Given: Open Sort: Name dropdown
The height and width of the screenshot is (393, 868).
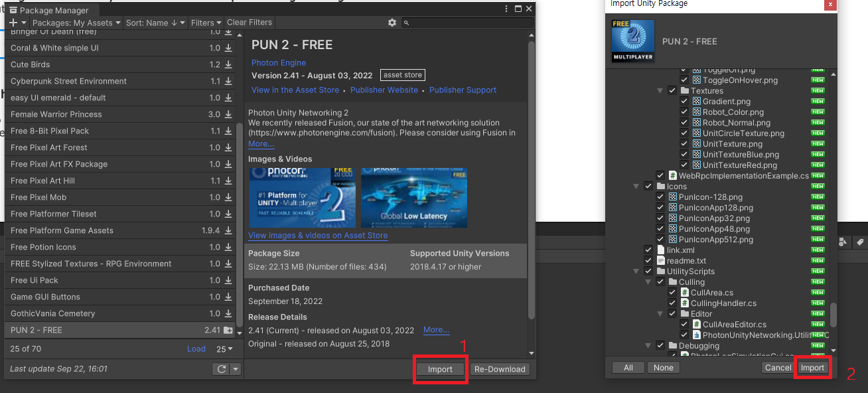Looking at the screenshot, I should click(155, 23).
